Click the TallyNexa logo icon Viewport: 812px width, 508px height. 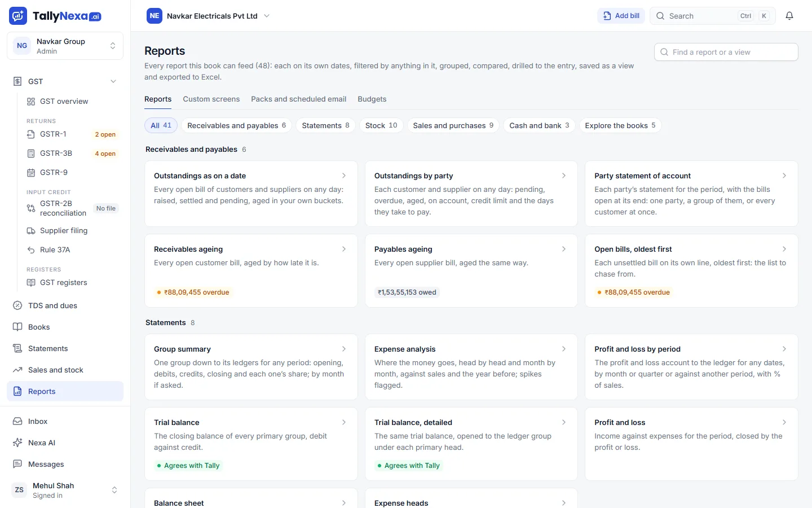(x=18, y=16)
